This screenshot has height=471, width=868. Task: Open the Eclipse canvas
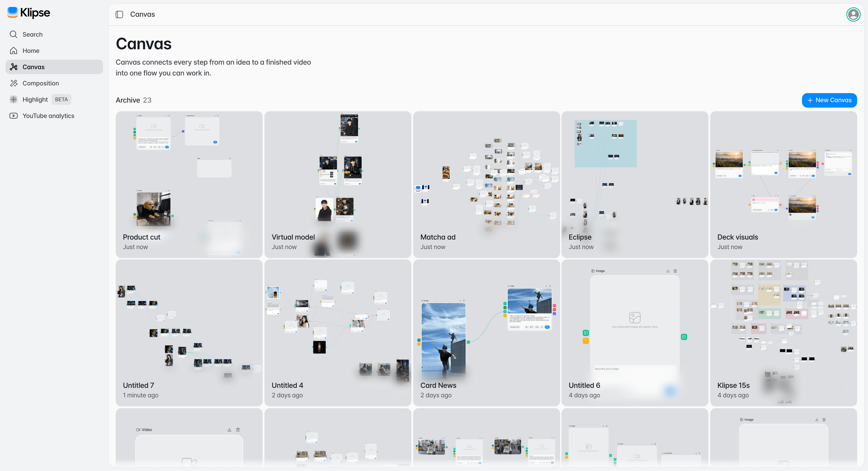(635, 185)
